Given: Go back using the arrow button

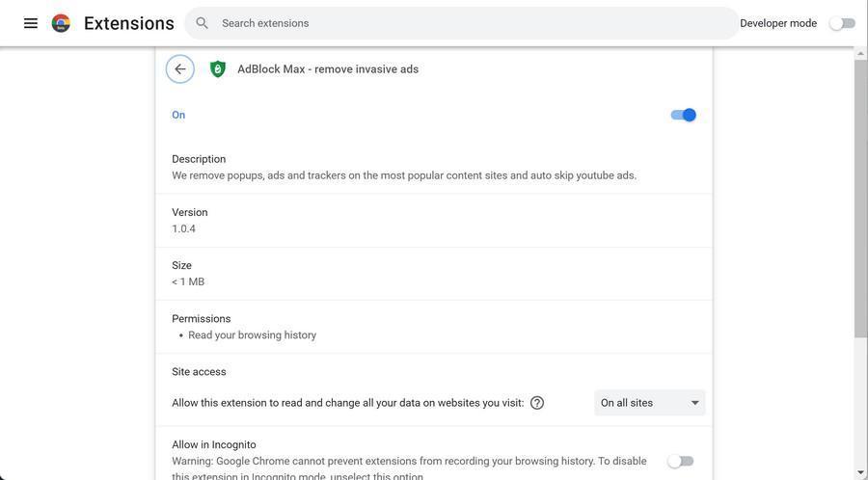Looking at the screenshot, I should [x=180, y=69].
